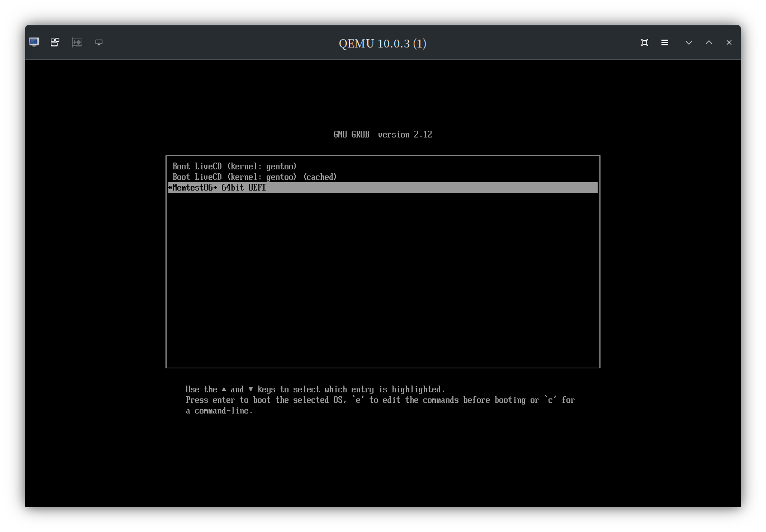
Task: Select the cached LiveCD boot entry
Action: pos(254,177)
